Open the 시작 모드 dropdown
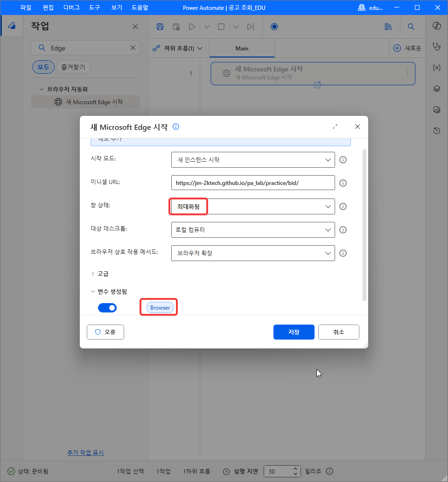 coord(253,160)
